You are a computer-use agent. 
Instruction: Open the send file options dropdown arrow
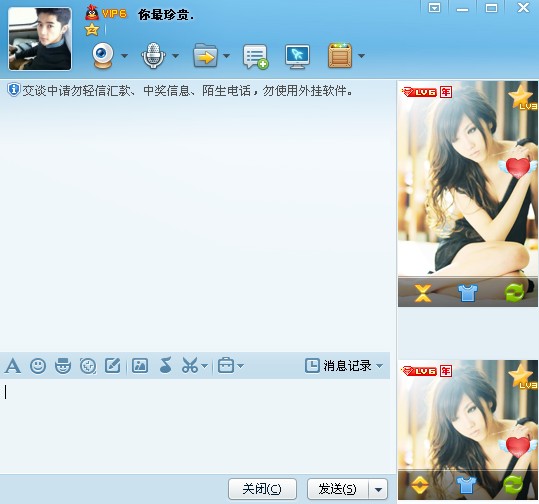pos(226,56)
